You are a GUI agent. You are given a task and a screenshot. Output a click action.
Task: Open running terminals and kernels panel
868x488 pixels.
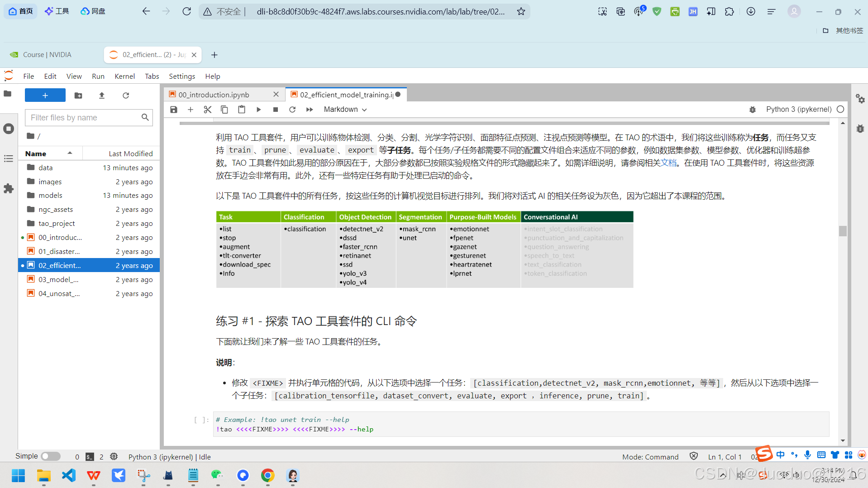coord(8,129)
